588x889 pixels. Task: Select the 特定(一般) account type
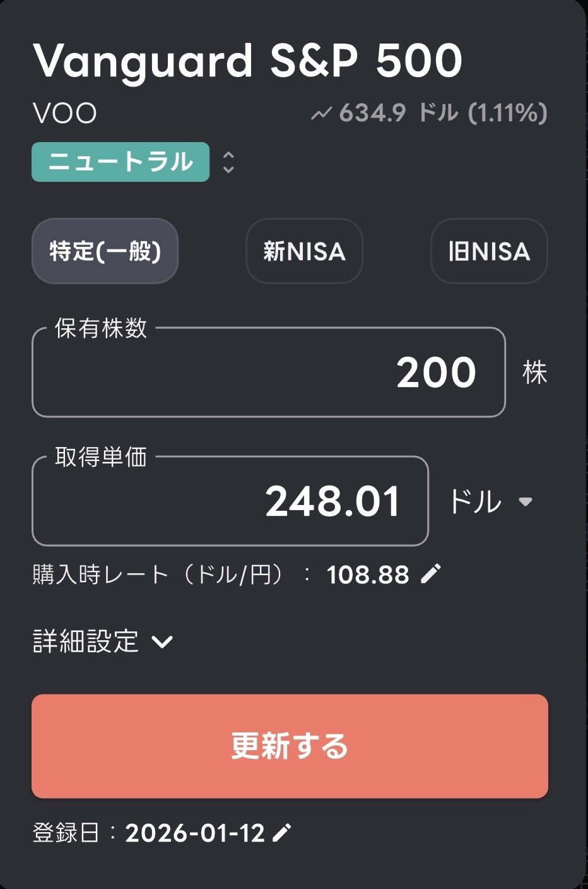(x=105, y=251)
